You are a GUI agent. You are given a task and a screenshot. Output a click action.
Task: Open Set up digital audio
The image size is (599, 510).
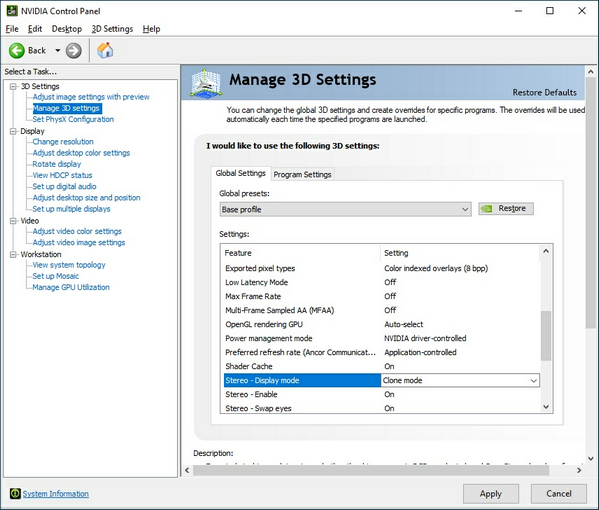tap(64, 186)
